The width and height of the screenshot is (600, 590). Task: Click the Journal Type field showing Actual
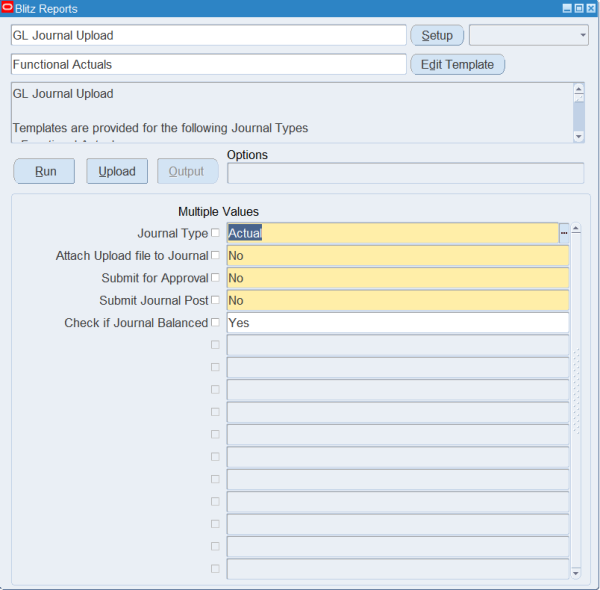click(x=393, y=233)
